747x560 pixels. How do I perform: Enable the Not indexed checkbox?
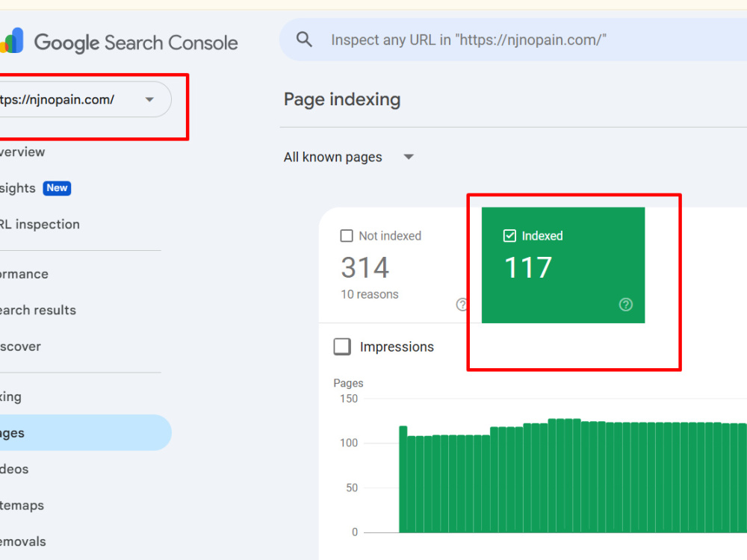[x=347, y=236]
